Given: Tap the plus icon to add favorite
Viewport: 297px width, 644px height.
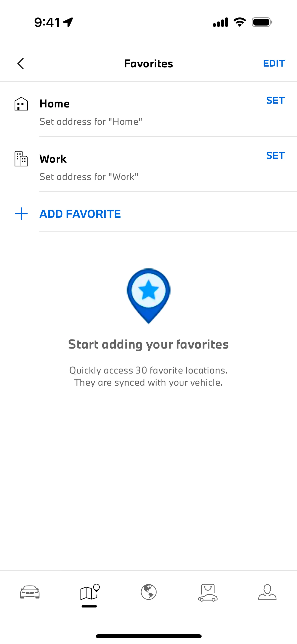Looking at the screenshot, I should click(21, 214).
